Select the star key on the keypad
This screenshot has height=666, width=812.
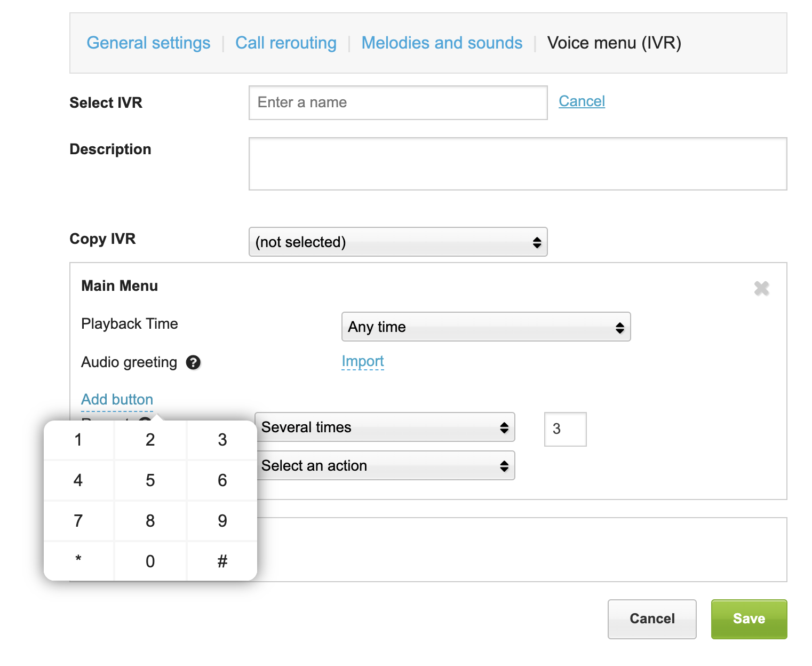78,561
